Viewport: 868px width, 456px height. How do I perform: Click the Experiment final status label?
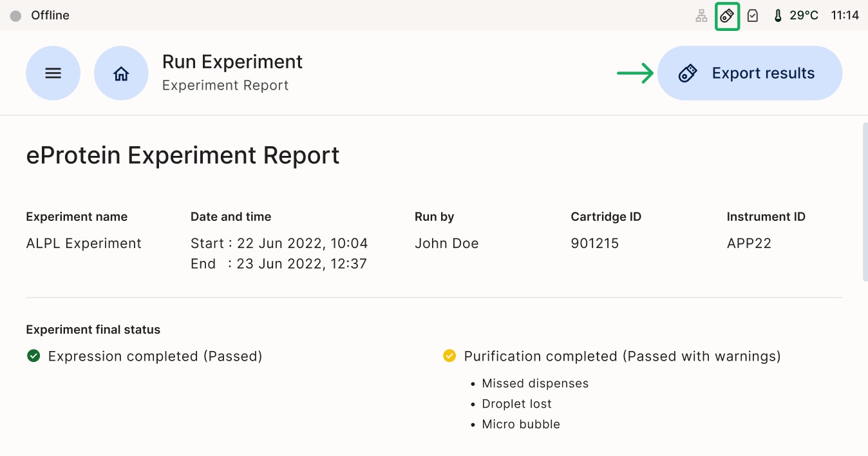[93, 330]
